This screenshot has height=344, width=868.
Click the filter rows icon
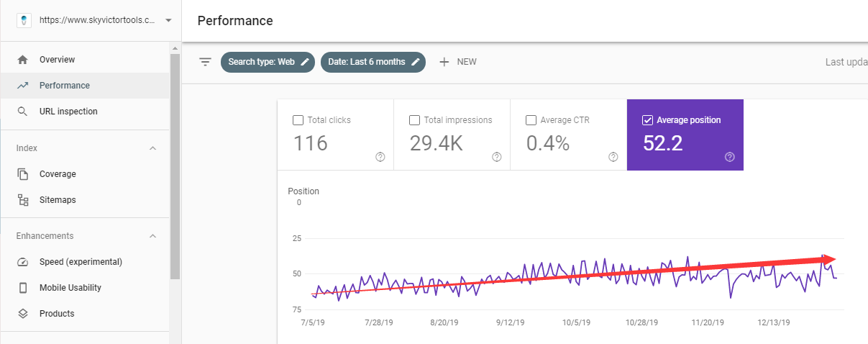click(205, 62)
